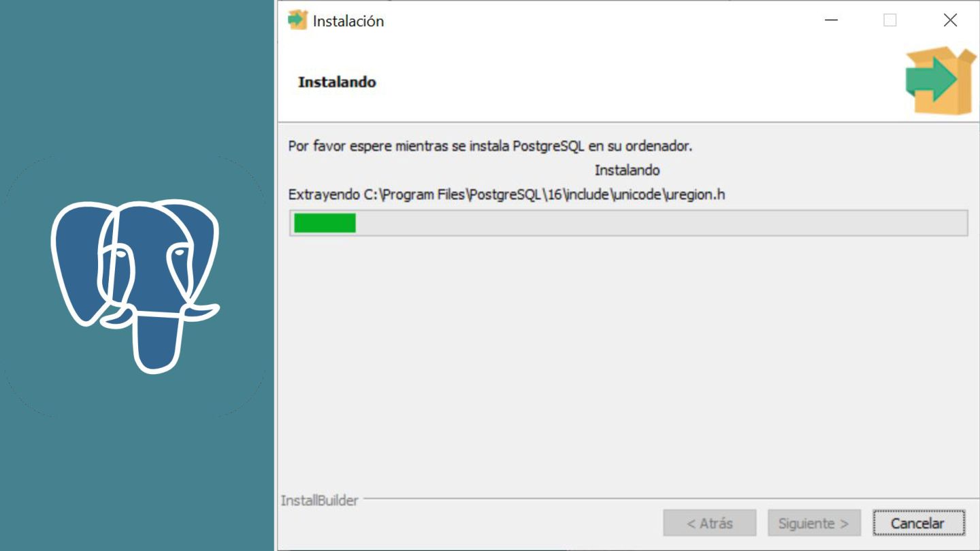Click the green filled part of the progress bar
Image resolution: width=980 pixels, height=551 pixels.
point(325,223)
